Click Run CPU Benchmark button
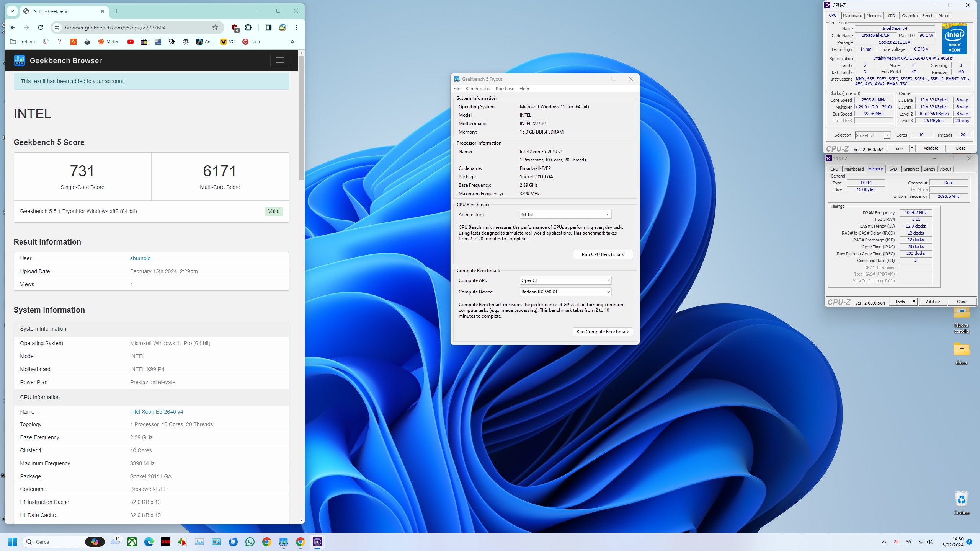 603,254
